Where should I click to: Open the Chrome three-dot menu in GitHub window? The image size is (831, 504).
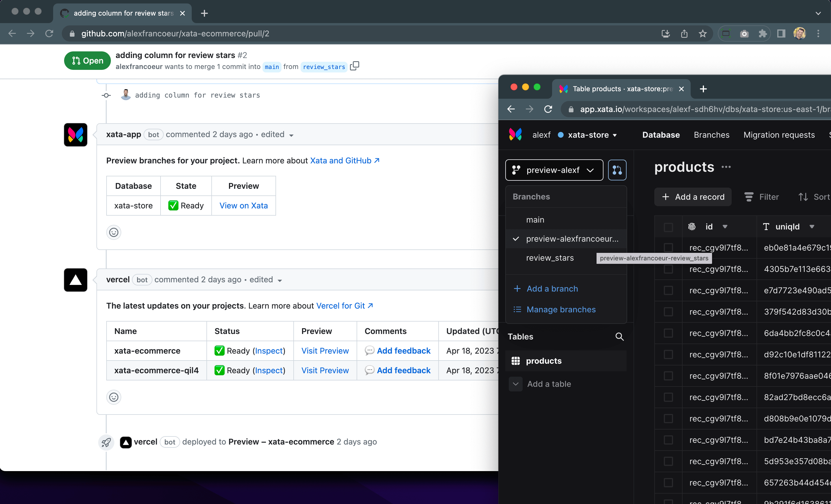point(818,34)
